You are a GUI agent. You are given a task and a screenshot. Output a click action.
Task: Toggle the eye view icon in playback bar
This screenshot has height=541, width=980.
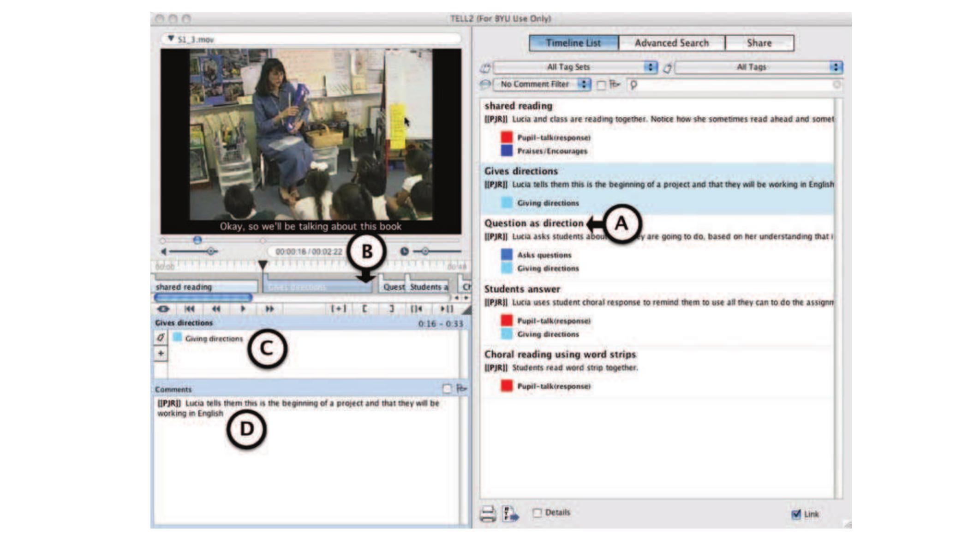[163, 309]
